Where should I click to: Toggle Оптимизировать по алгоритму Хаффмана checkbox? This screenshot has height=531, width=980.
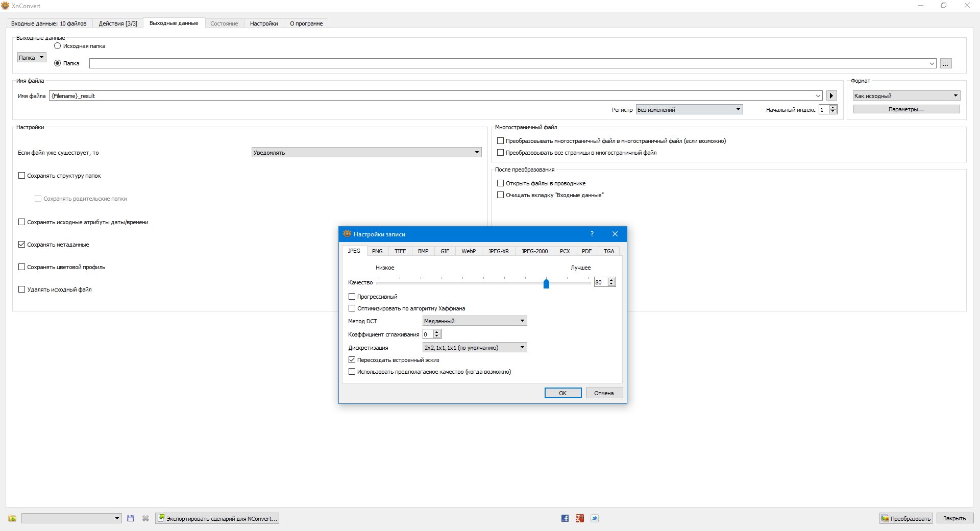352,308
